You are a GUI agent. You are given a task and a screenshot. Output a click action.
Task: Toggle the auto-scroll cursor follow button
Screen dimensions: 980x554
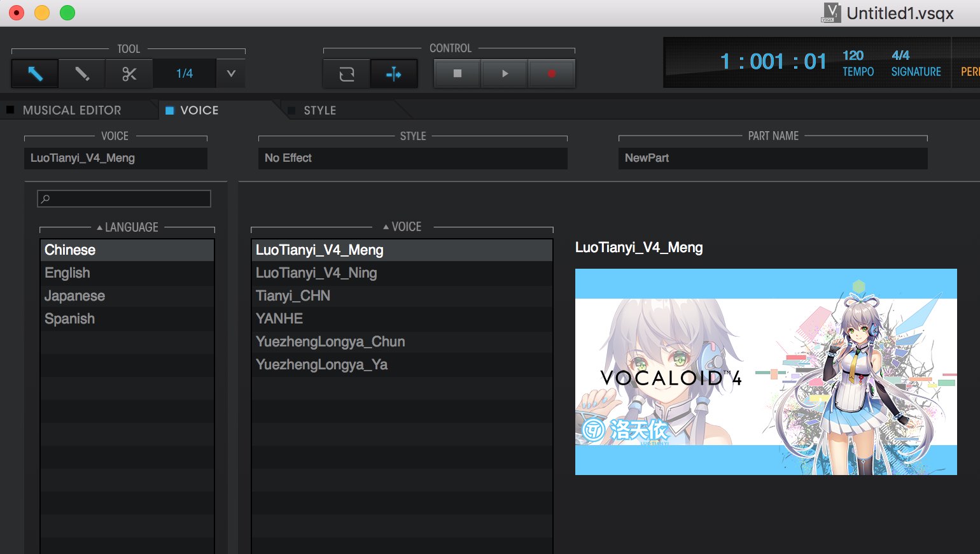tap(394, 74)
